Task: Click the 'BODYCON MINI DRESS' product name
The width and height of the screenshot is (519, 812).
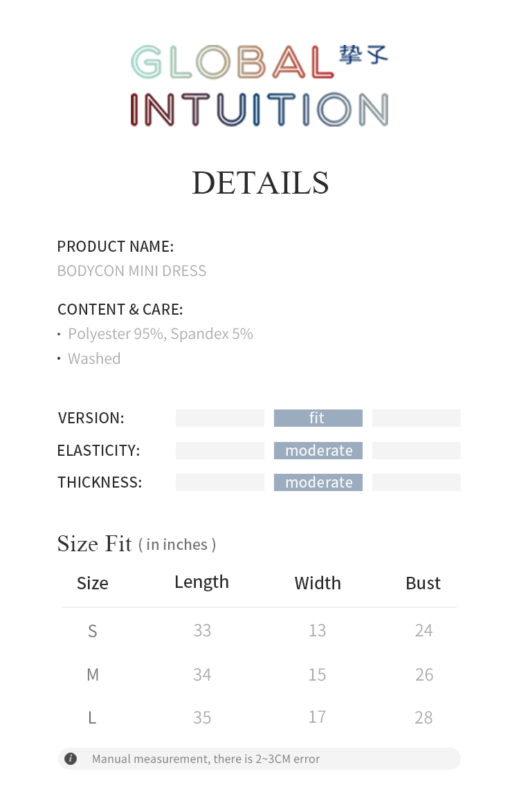Action: (x=131, y=270)
